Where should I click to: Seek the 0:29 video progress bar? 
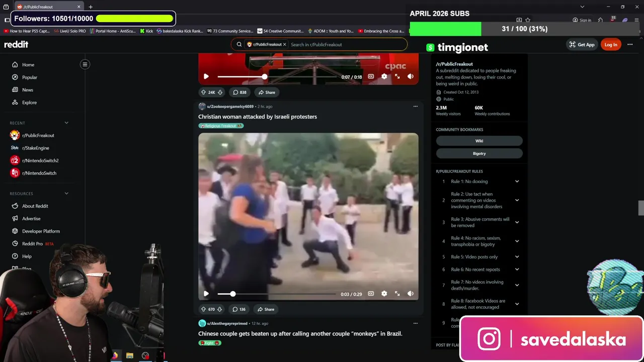click(x=277, y=294)
